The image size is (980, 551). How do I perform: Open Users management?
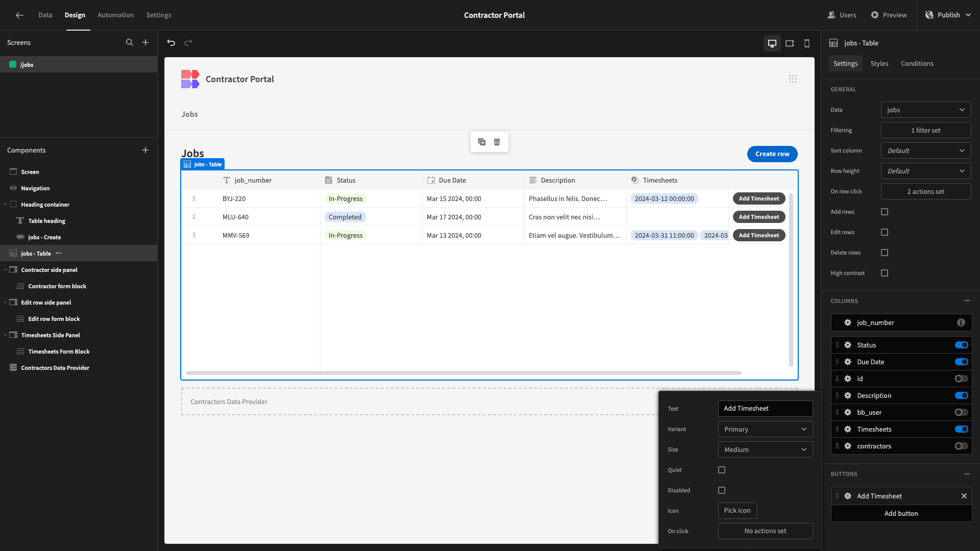coord(842,15)
